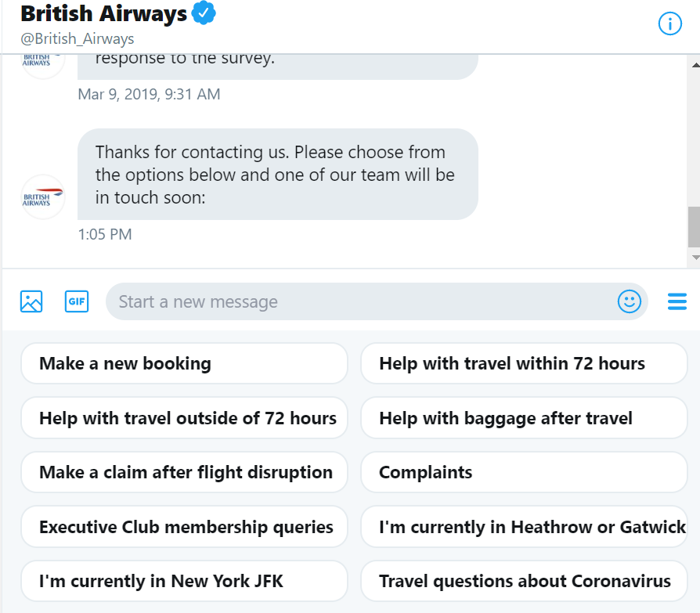Click the blue verified badge
This screenshot has width=700, height=613.
tap(204, 13)
